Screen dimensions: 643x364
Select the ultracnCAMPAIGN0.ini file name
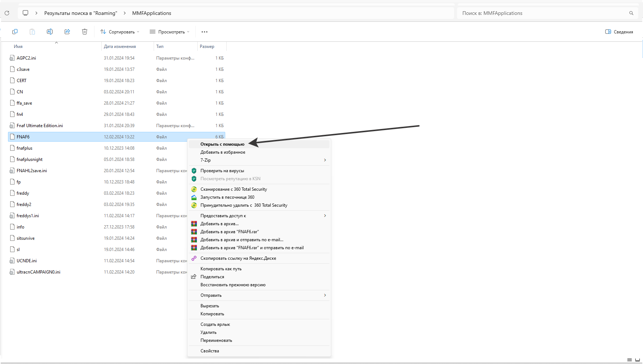(x=39, y=272)
